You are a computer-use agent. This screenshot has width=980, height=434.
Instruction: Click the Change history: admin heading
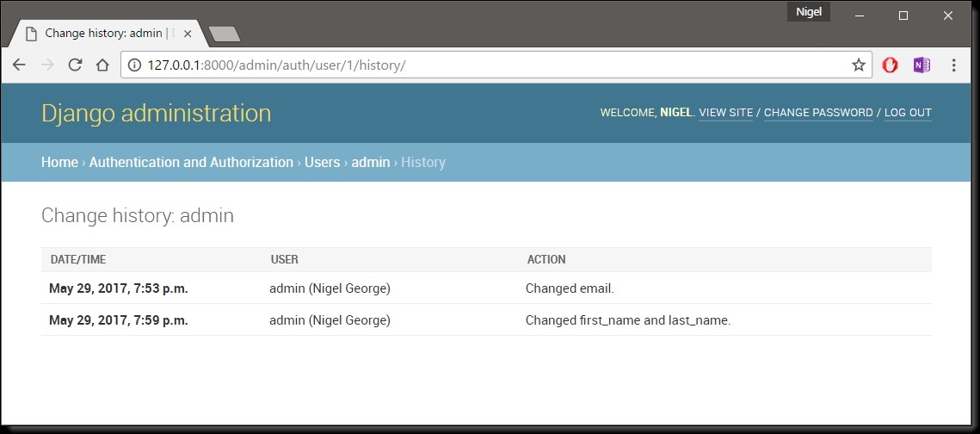pos(138,216)
